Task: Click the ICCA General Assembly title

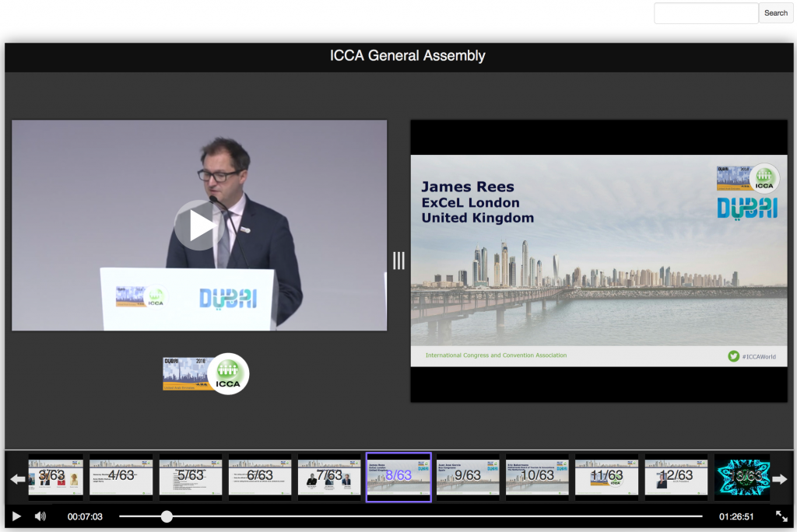Action: 407,55
